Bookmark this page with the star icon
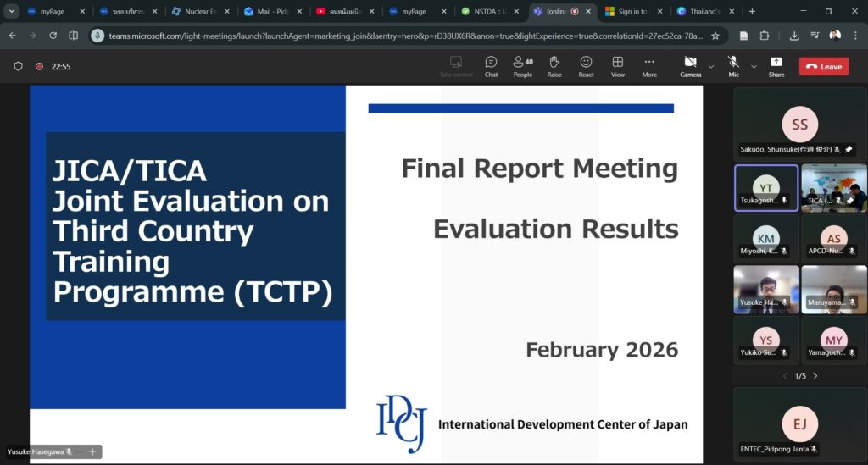The height and width of the screenshot is (465, 868). [x=715, y=36]
